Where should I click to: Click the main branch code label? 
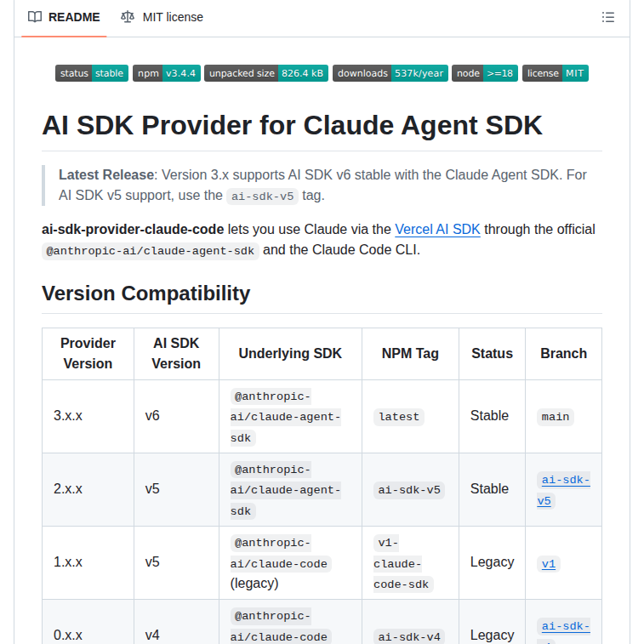(x=556, y=417)
